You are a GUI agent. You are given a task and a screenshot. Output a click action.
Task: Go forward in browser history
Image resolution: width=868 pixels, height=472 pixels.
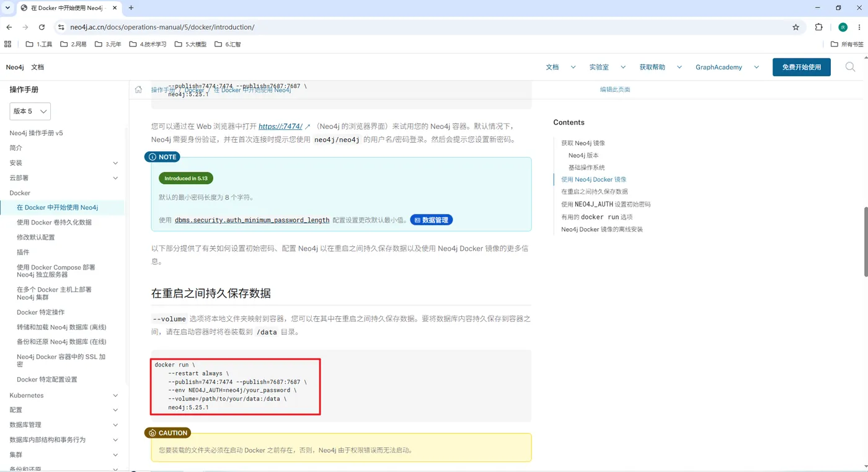[x=25, y=27]
